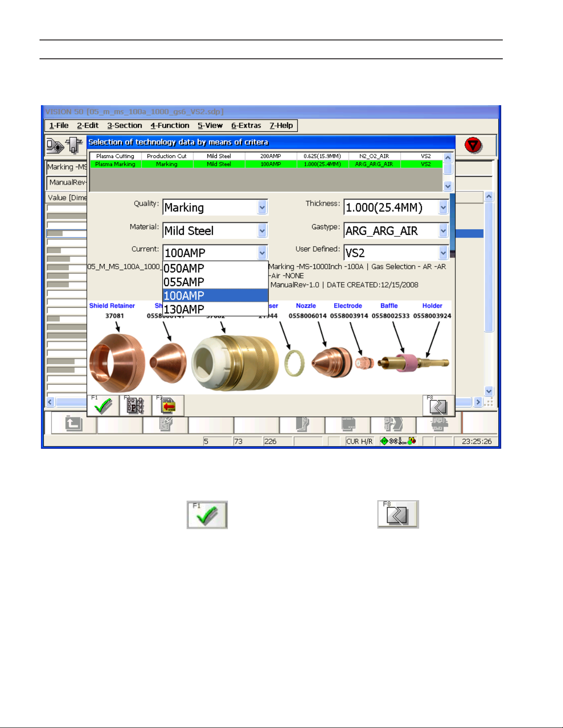Click the edit document icon in the bottom toolbar
Viewport: 563px width, 728px height.
tap(165, 423)
